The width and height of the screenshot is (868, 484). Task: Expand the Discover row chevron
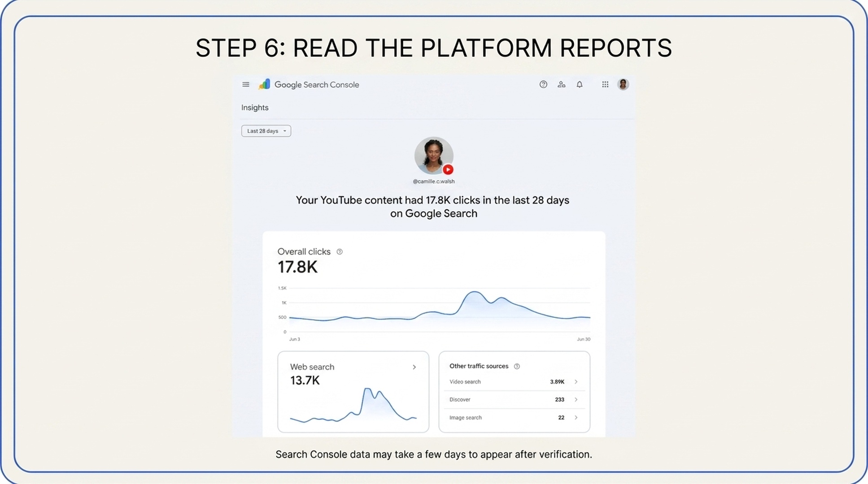tap(576, 400)
